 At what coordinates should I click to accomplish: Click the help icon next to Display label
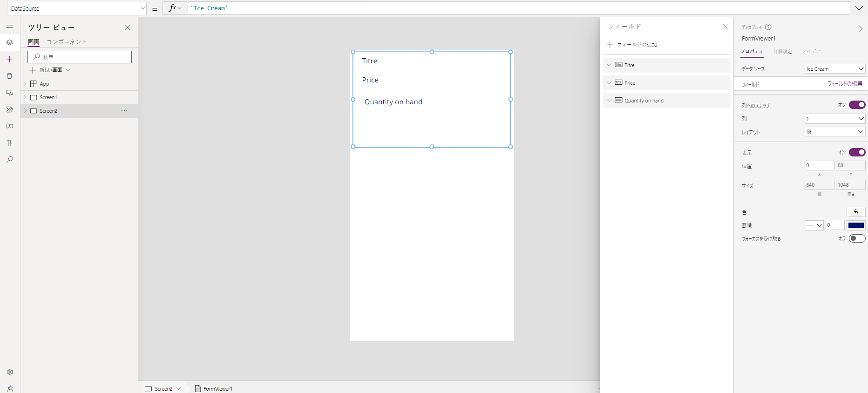click(x=768, y=27)
